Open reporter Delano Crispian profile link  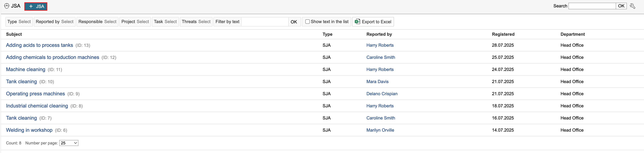click(382, 94)
